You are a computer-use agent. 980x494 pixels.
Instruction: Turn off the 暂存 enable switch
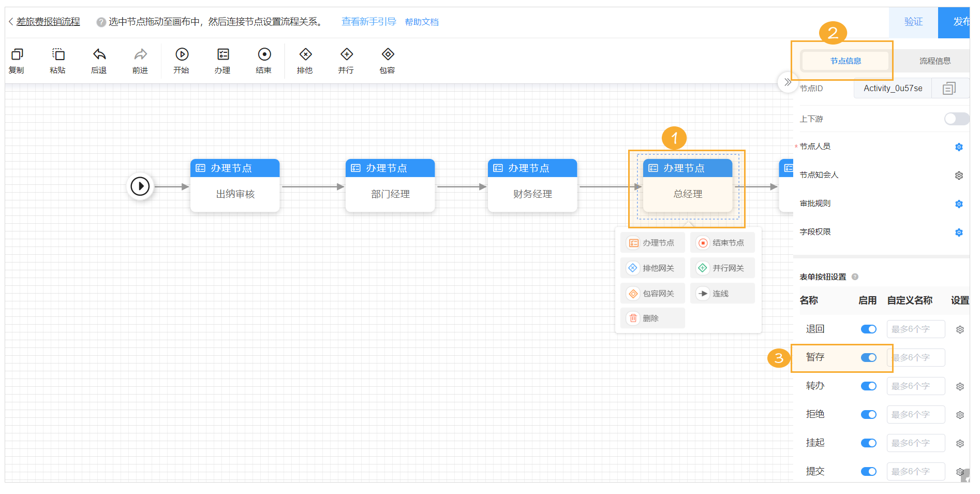tap(868, 358)
